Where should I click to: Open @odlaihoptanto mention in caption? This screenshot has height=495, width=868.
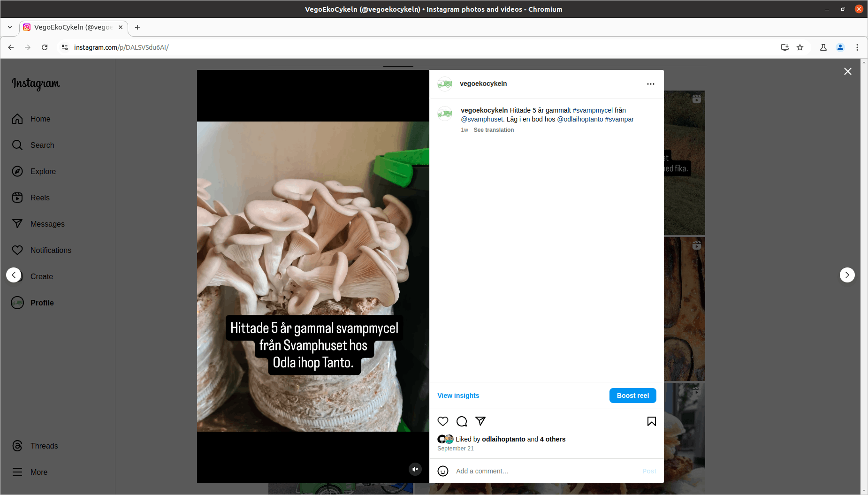coord(580,119)
